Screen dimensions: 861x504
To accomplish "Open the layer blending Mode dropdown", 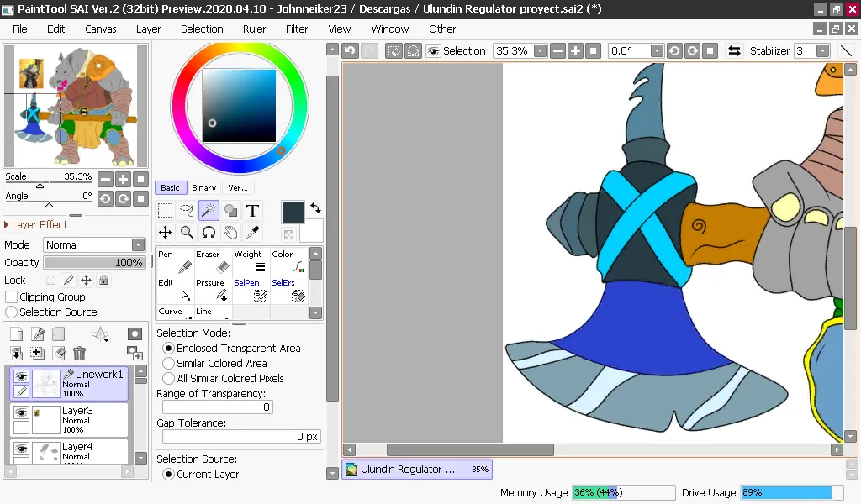I will (x=139, y=245).
